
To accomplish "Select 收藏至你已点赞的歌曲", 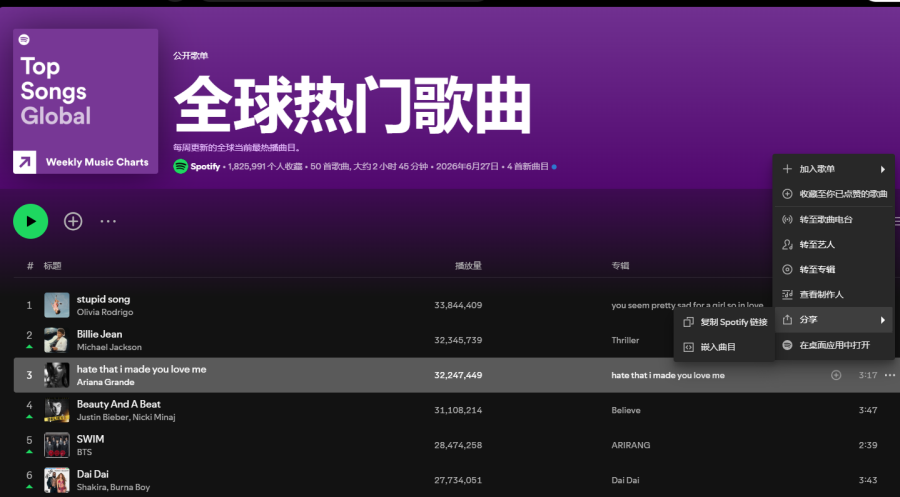I will [x=833, y=194].
